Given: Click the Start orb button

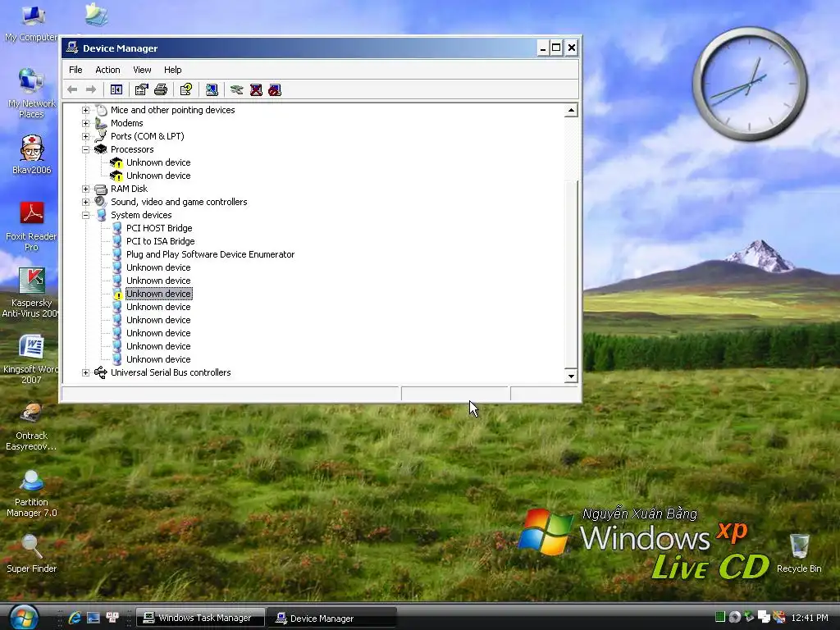Looking at the screenshot, I should click(x=24, y=617).
